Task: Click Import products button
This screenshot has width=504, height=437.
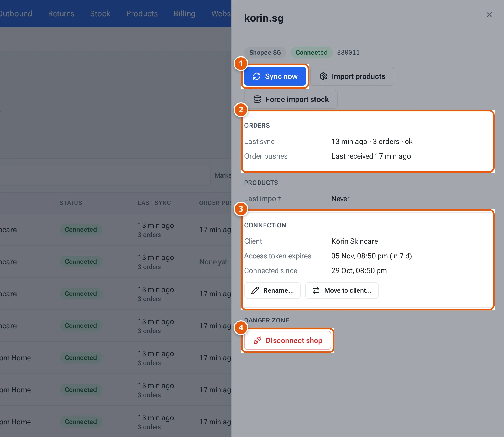Action: (x=352, y=76)
